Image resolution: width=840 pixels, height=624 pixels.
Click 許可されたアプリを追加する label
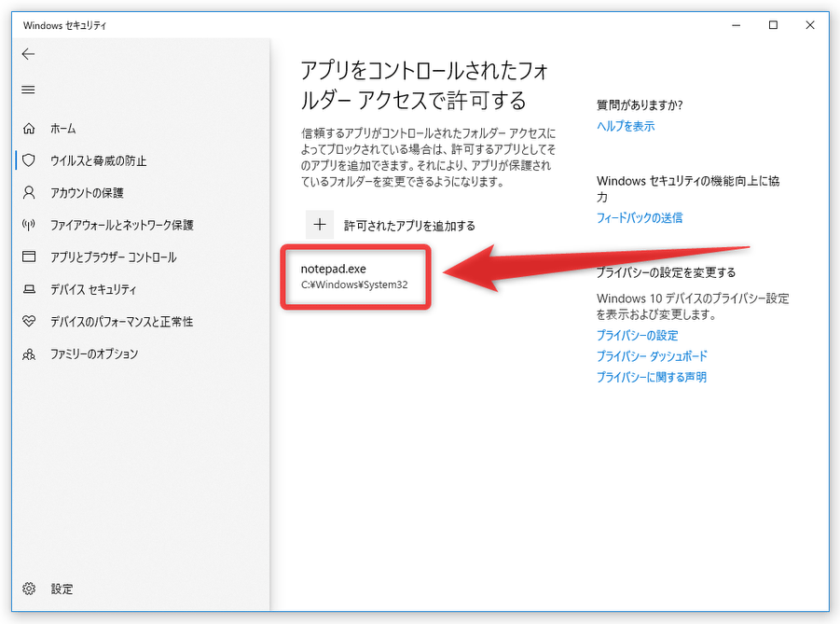(x=409, y=226)
